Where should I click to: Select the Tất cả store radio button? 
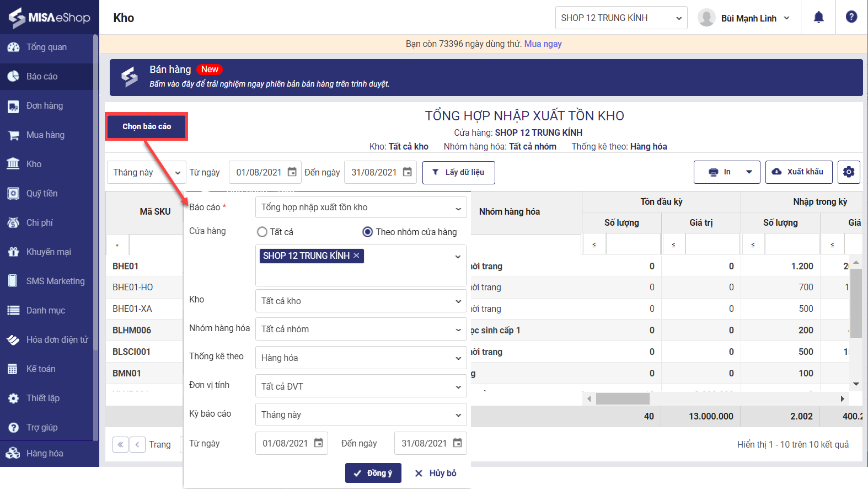point(262,232)
